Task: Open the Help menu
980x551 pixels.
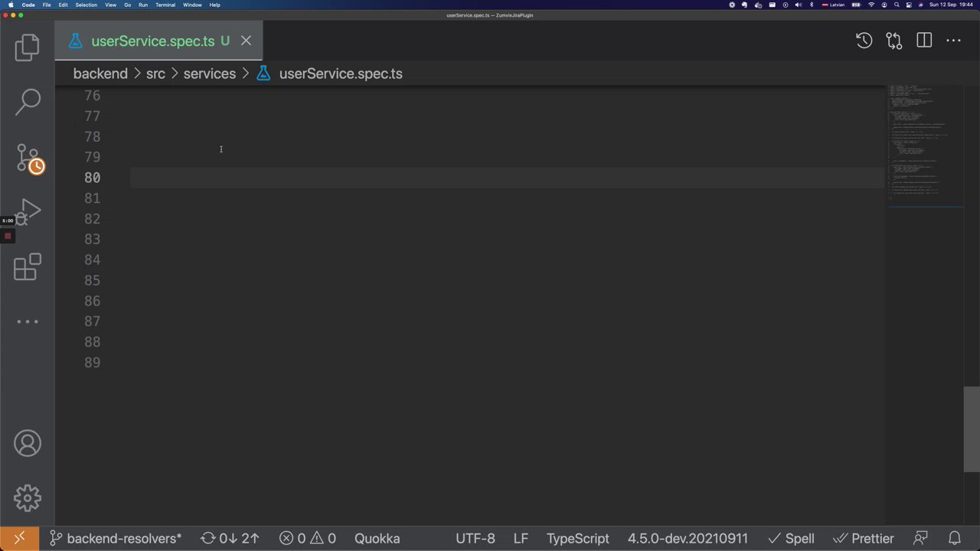Action: pos(214,5)
